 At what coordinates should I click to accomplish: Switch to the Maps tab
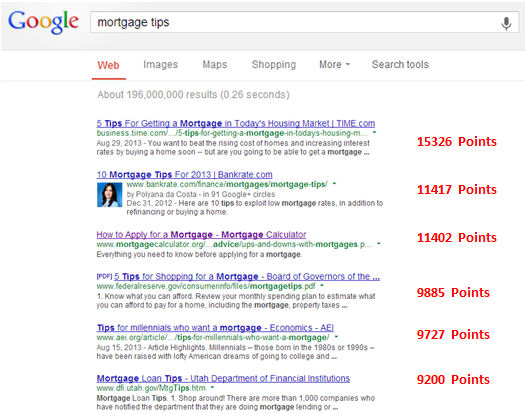[x=215, y=65]
